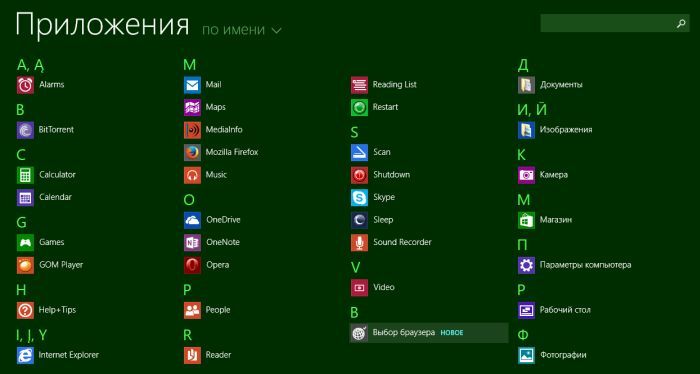Click the 'Mozilla Firefox' label text
The image size is (700, 374).
[x=232, y=152]
